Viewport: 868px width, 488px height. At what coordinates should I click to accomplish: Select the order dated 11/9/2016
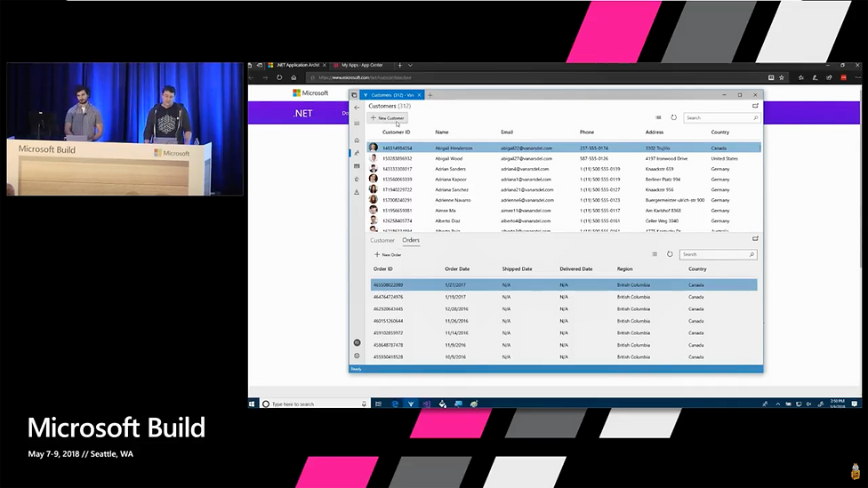(x=564, y=345)
